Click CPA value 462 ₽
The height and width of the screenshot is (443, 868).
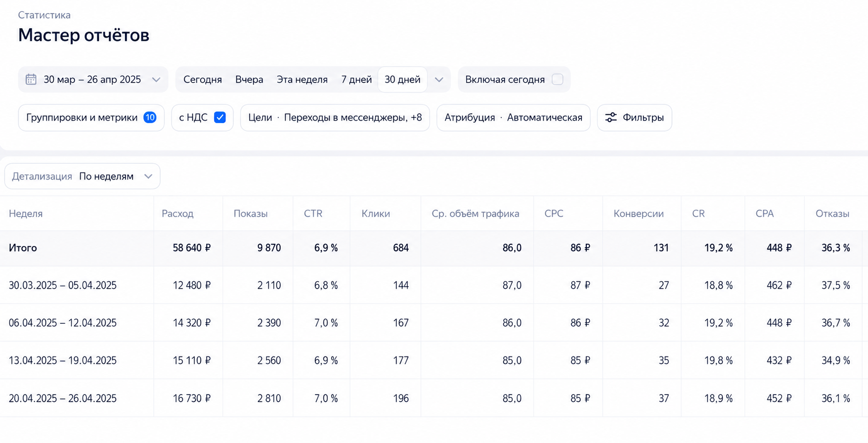779,285
